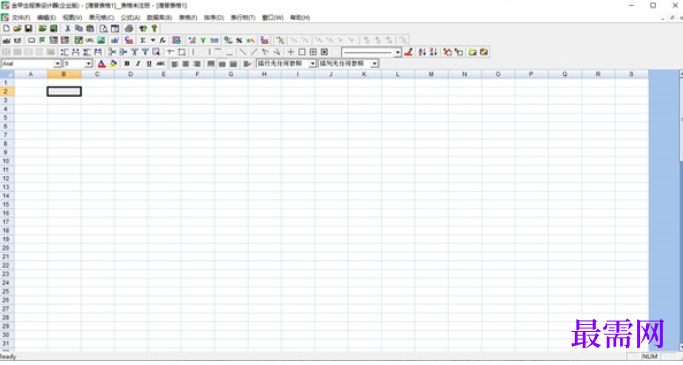Open the Arial font name dropdown
683x365 pixels.
57,64
